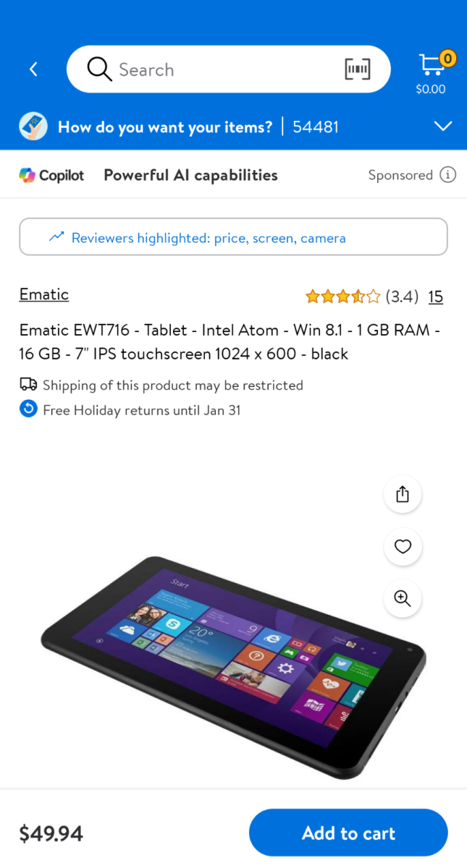Tap the share product icon
Viewport: 467px width, 868px height.
[x=403, y=494]
